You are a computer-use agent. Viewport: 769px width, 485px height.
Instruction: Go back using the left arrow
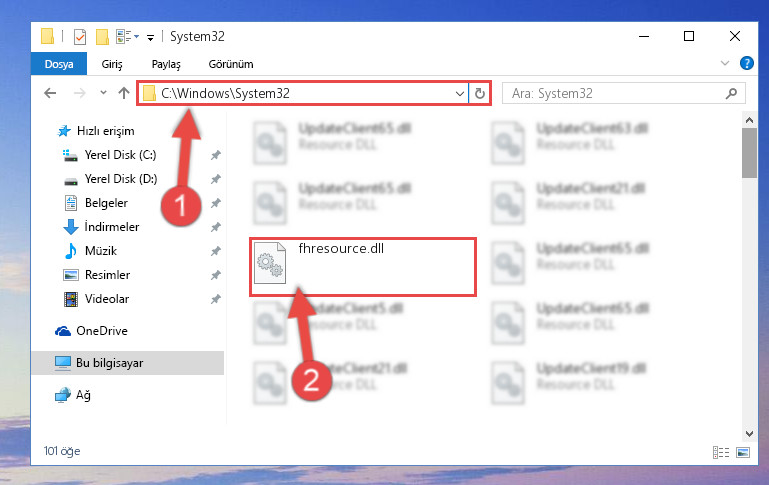[x=50, y=93]
